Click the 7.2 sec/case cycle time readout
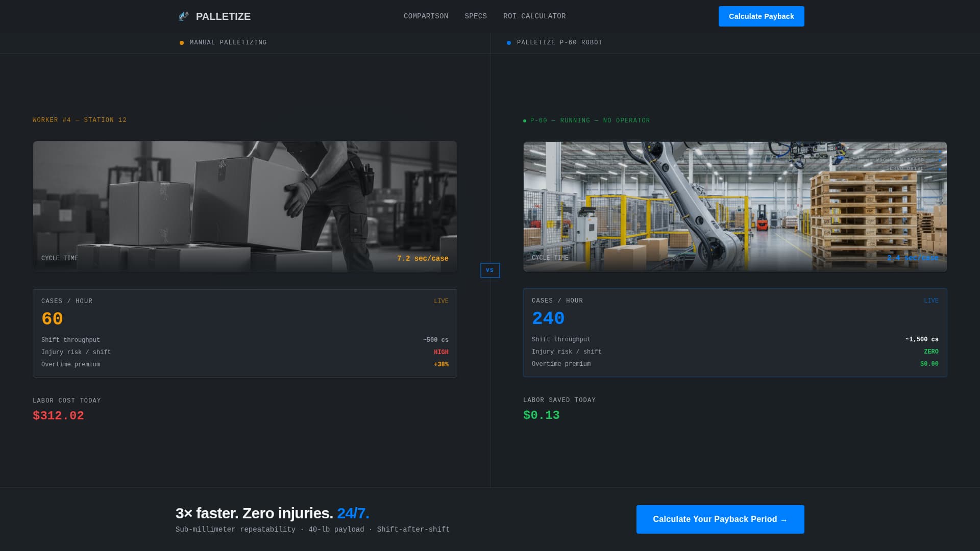This screenshot has height=551, width=980. pyautogui.click(x=423, y=258)
